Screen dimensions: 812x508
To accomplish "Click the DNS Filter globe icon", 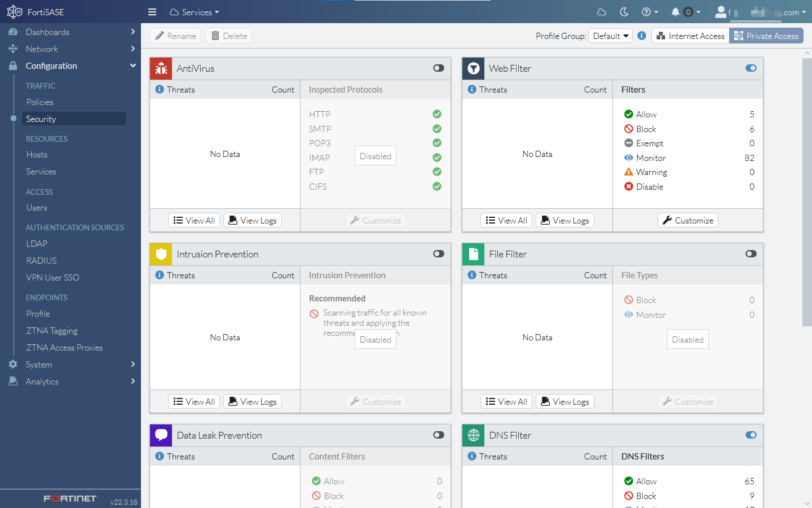I will click(x=474, y=435).
